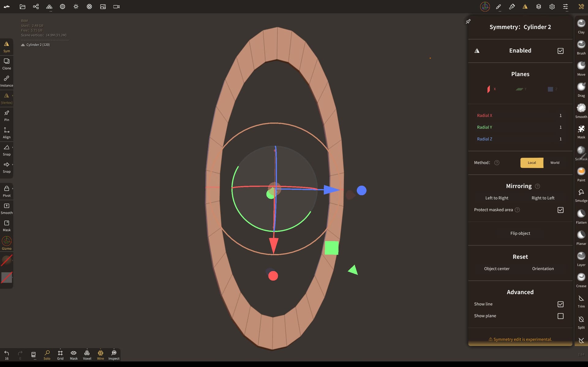Viewport: 588px width, 367px height.
Task: Toggle the Z symmetry plane
Action: (552, 89)
